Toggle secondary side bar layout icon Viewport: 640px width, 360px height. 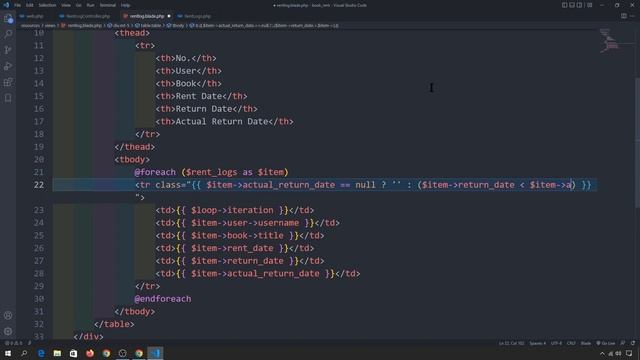(580, 5)
